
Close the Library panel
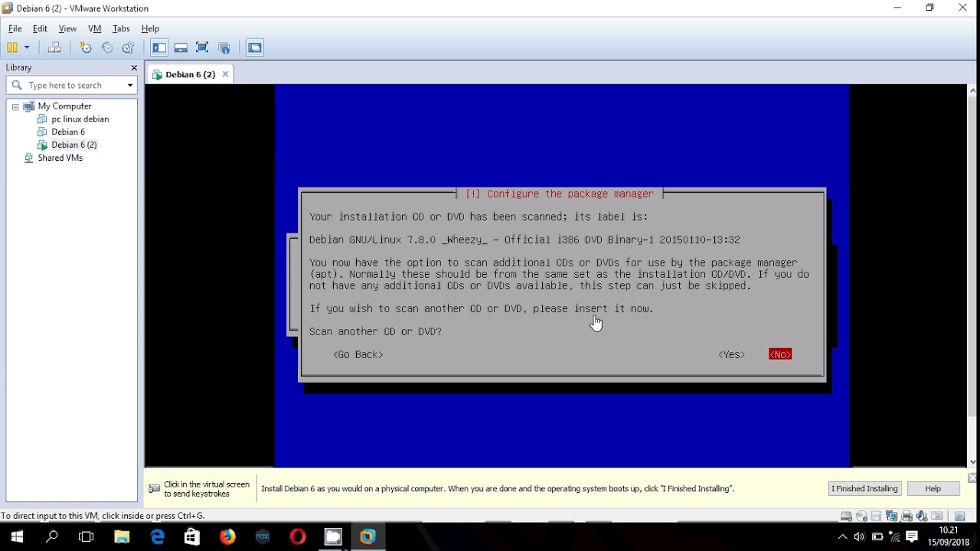(134, 67)
